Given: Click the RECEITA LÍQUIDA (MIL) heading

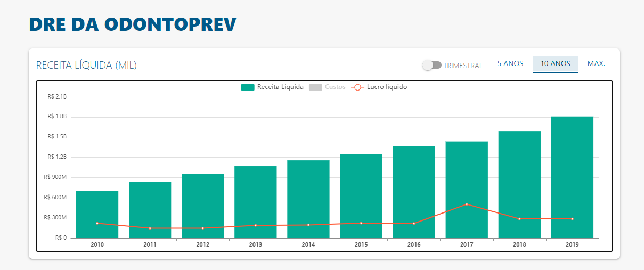Looking at the screenshot, I should 87,66.
